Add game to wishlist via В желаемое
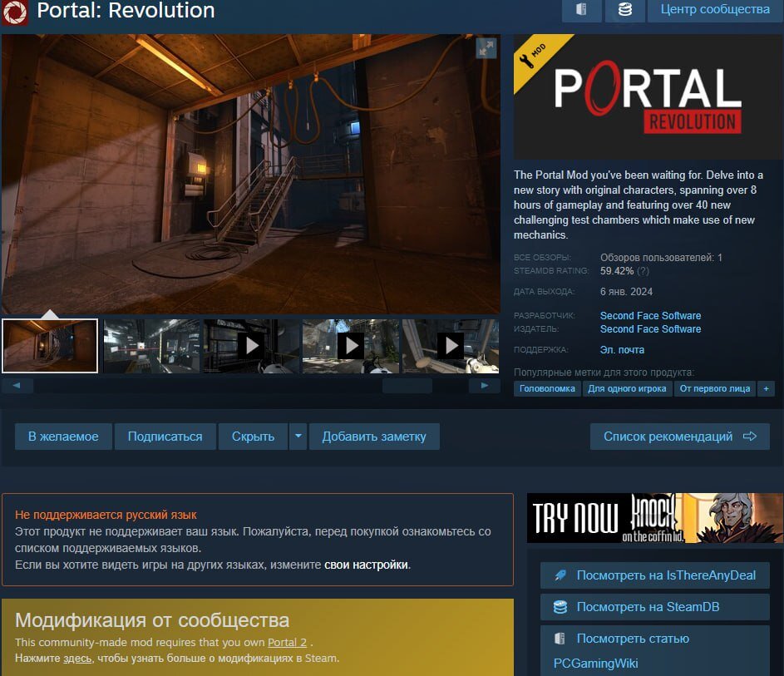The width and height of the screenshot is (784, 676). (x=63, y=437)
